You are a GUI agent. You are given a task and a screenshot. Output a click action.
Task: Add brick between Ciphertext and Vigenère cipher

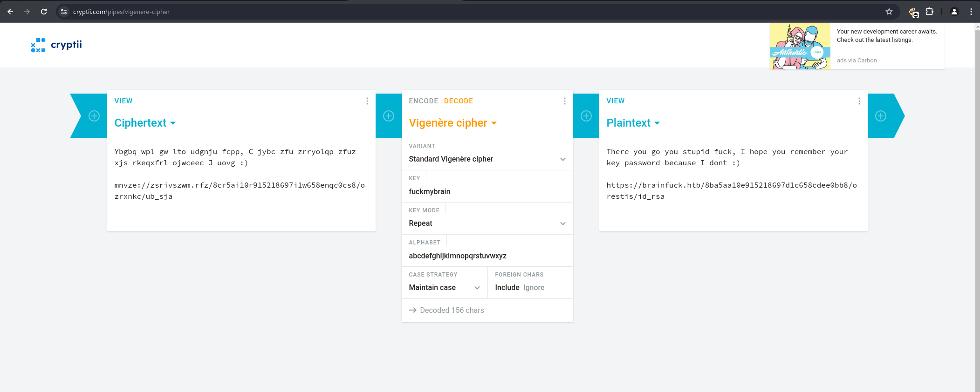[389, 116]
